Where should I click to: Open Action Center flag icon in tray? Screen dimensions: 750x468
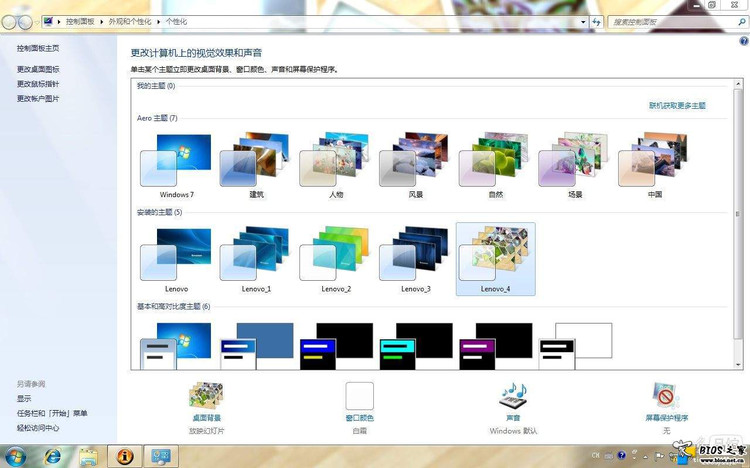pos(659,456)
